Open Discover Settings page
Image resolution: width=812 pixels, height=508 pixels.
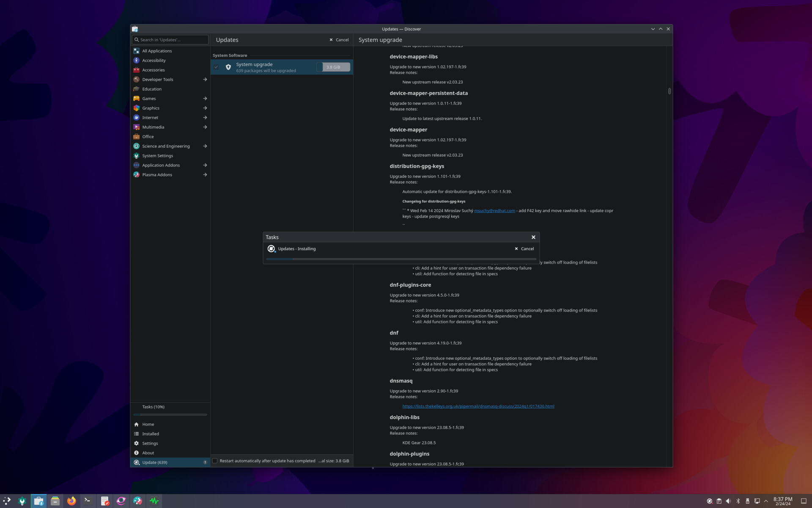tap(170, 443)
